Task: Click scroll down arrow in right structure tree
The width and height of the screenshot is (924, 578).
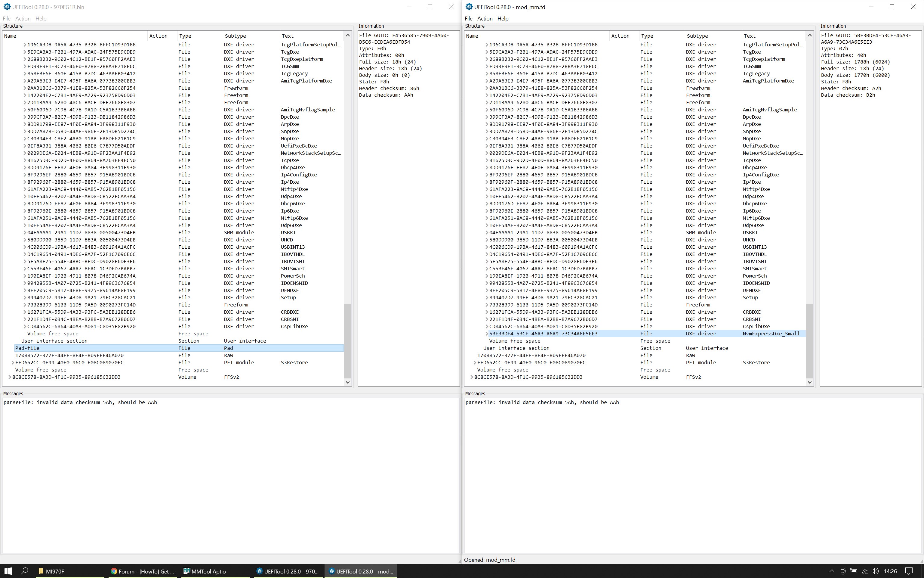Action: click(x=809, y=382)
